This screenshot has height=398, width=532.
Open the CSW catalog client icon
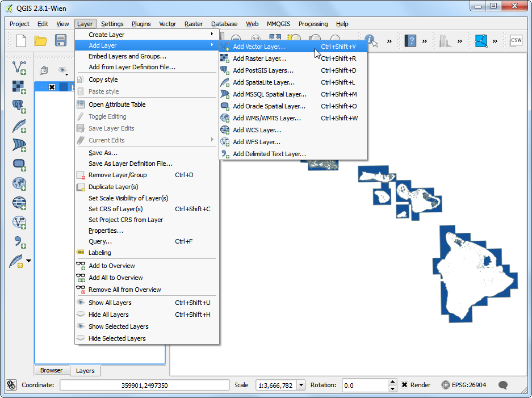(x=516, y=40)
